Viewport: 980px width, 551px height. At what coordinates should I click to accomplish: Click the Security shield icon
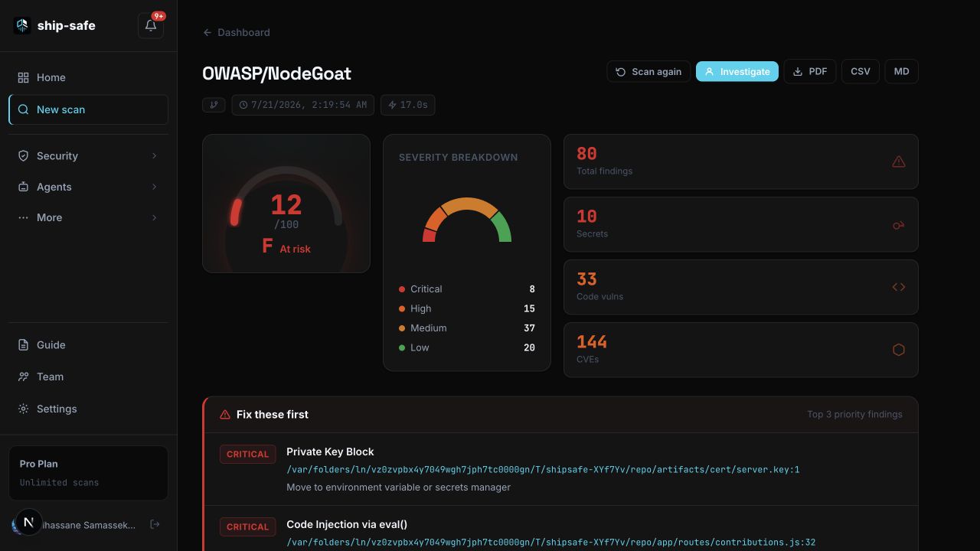click(23, 156)
